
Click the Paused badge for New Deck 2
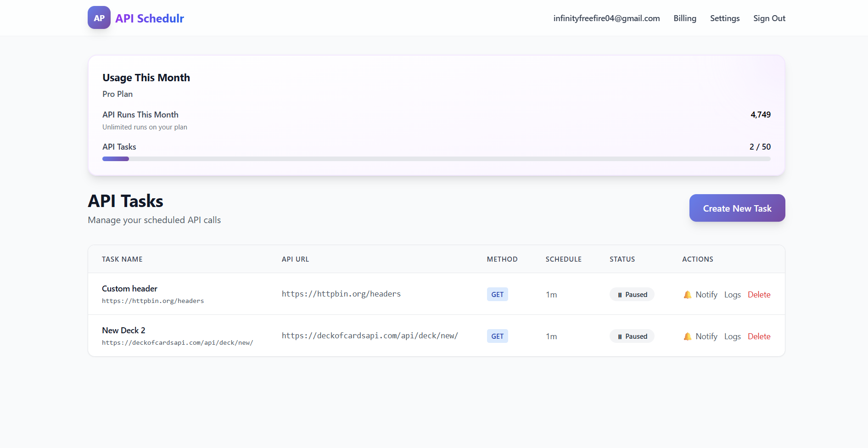(632, 336)
